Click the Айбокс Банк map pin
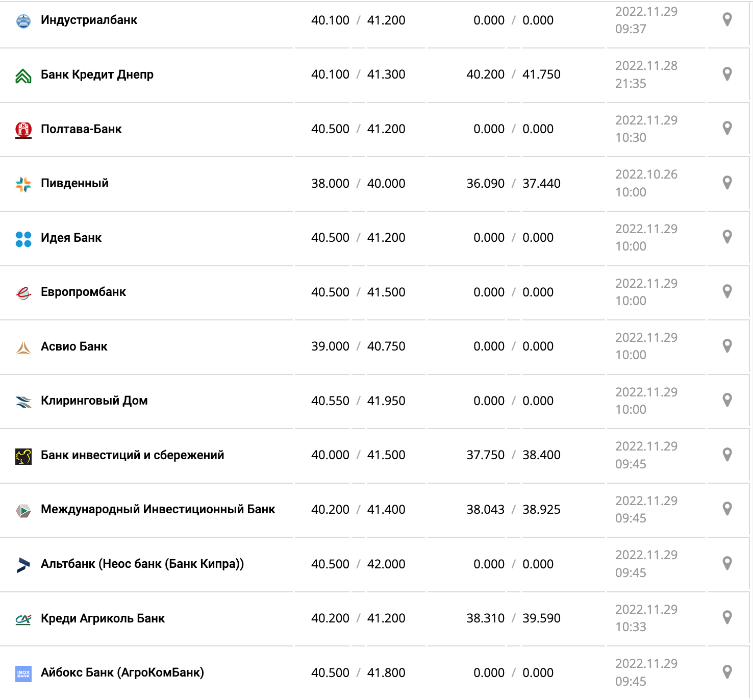 (727, 672)
